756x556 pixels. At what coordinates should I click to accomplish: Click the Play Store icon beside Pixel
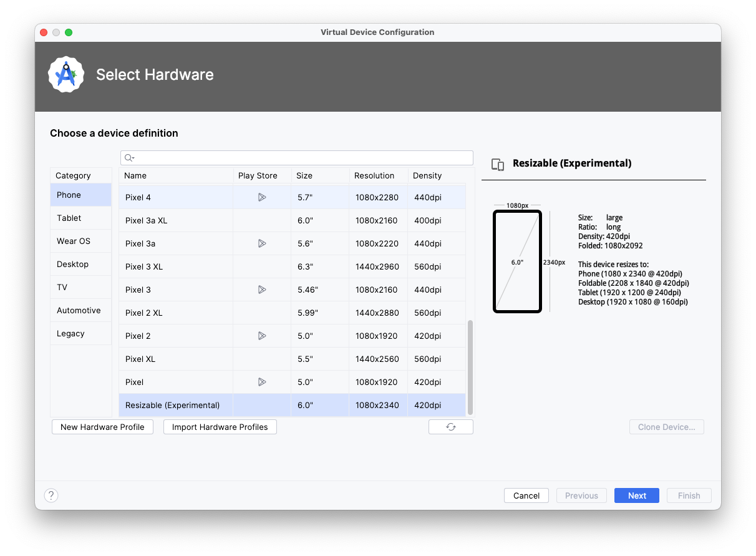point(262,382)
